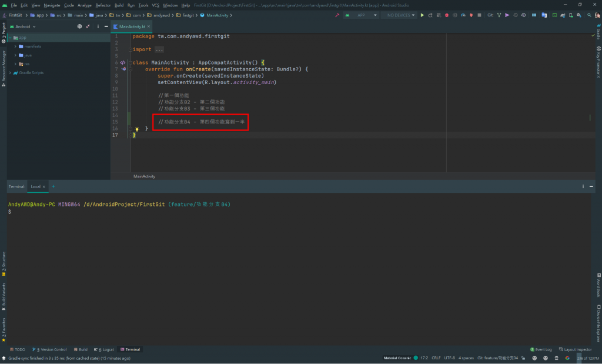Hide the Project panel with minus icon
The image size is (602, 364).
106,26
